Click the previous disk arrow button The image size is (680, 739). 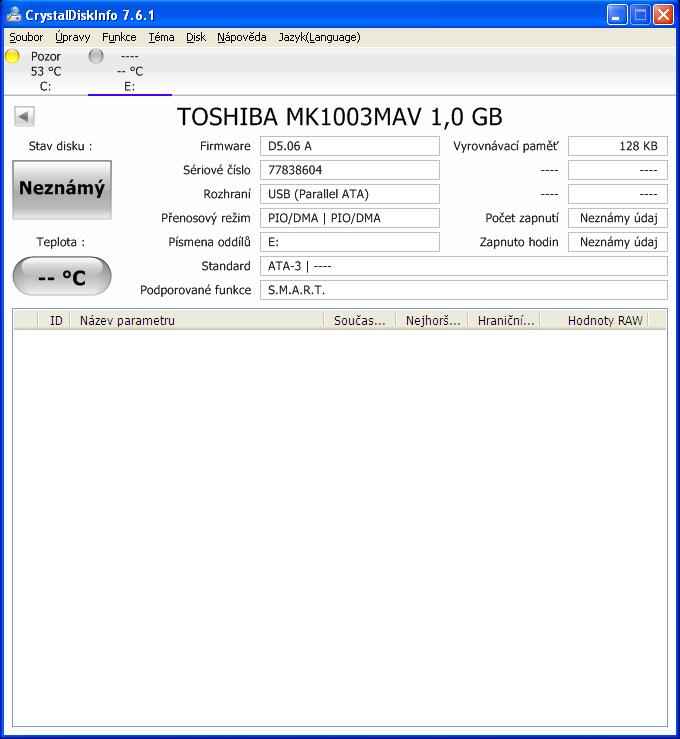coord(24,116)
